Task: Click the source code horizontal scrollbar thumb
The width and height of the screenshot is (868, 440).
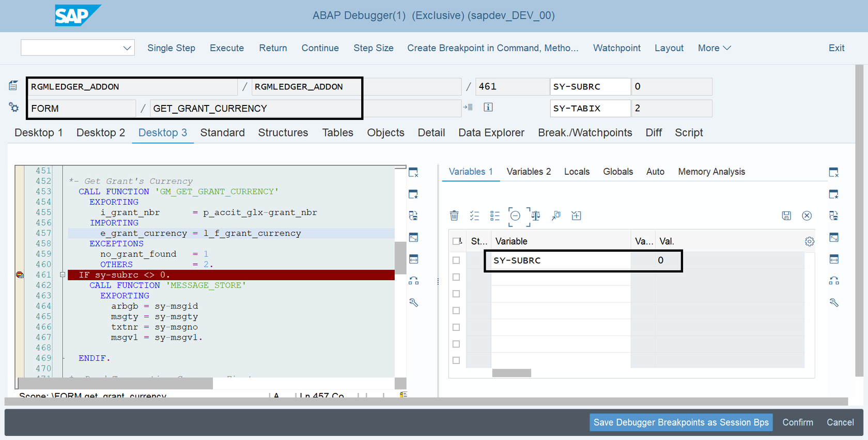Action: tap(115, 383)
